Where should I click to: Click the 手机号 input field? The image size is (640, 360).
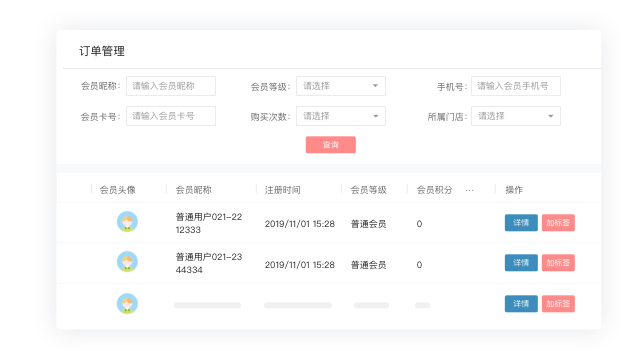516,86
